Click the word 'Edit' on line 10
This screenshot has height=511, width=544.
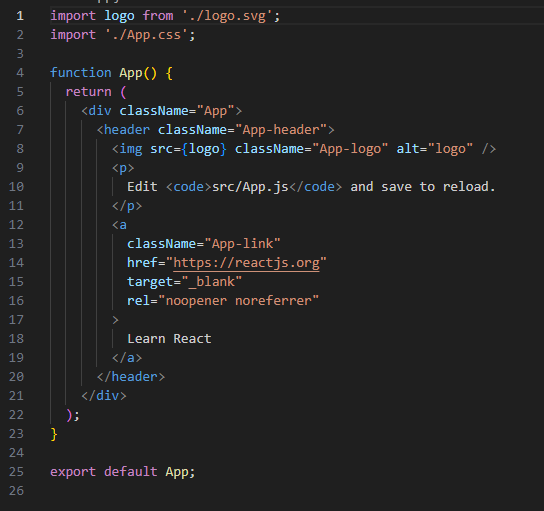(142, 187)
